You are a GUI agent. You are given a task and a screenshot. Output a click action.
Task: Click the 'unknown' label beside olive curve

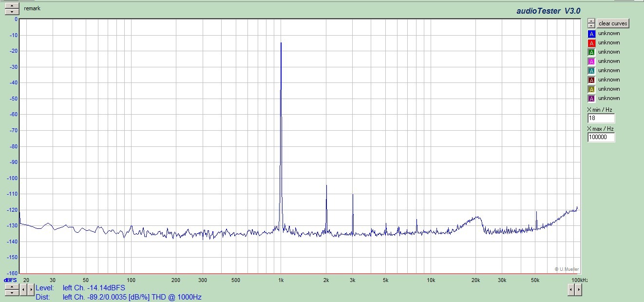609,89
